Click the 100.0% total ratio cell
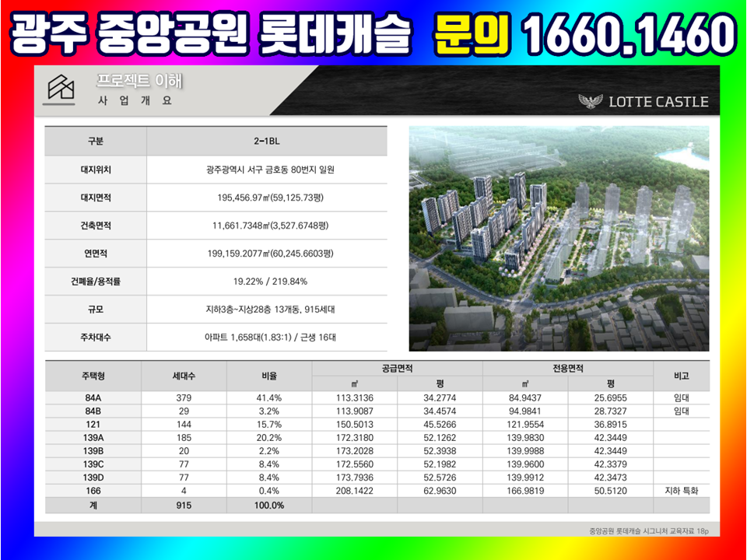Image resolution: width=747 pixels, height=560 pixels. [x=269, y=506]
